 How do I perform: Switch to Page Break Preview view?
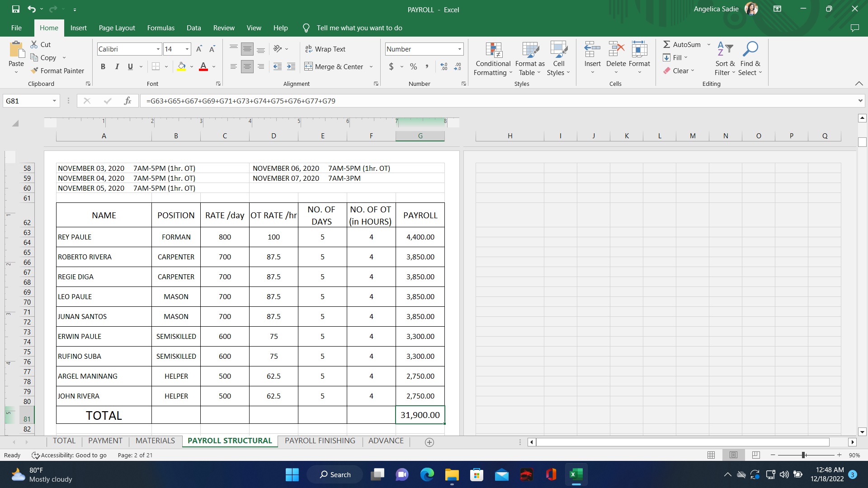pos(756,455)
